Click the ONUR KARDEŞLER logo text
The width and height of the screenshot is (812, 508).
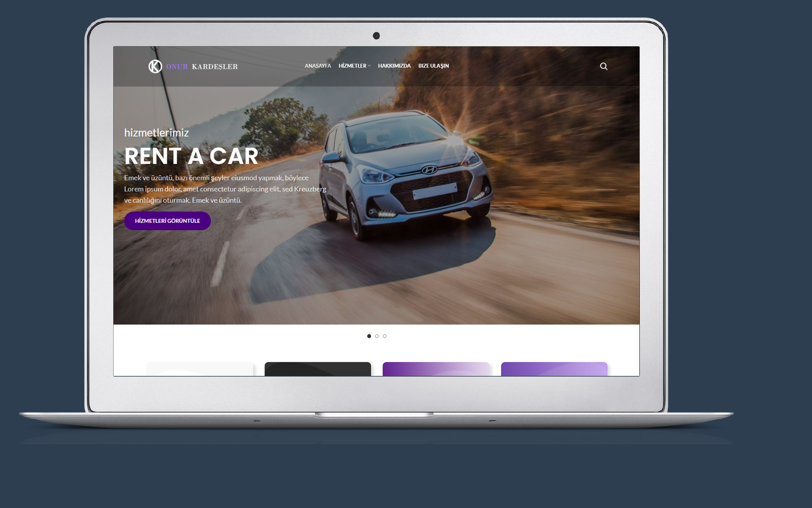[x=202, y=67]
